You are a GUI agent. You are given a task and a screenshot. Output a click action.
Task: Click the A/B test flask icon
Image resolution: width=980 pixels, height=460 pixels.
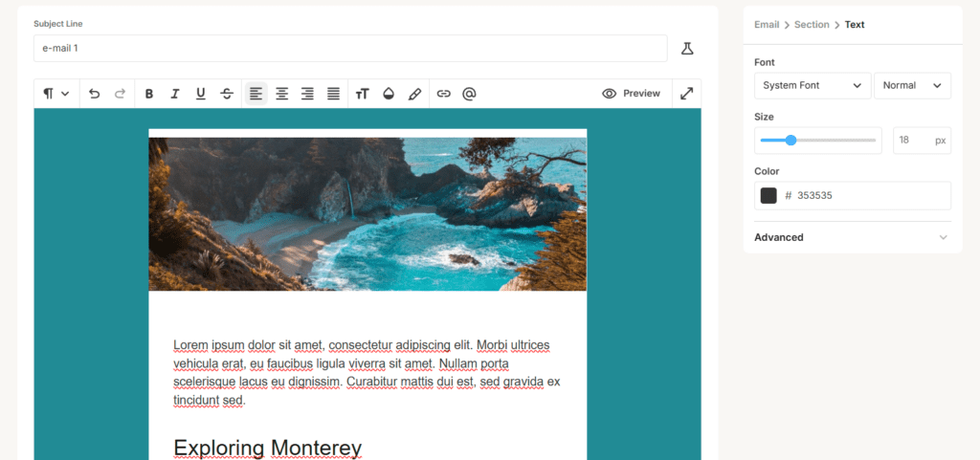pyautogui.click(x=687, y=48)
